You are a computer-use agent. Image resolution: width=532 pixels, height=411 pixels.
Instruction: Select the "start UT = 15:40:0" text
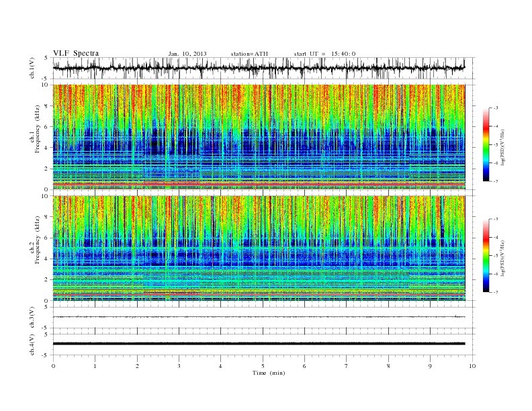pyautogui.click(x=324, y=54)
